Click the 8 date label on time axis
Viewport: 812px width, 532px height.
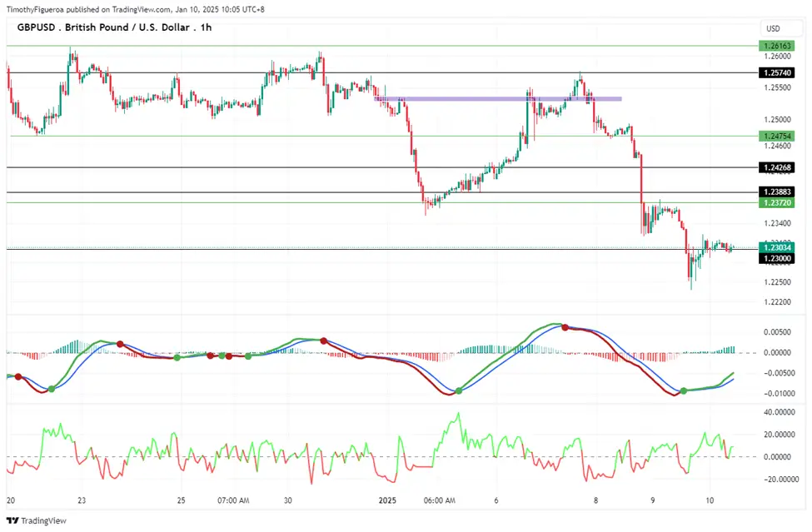[x=595, y=500]
